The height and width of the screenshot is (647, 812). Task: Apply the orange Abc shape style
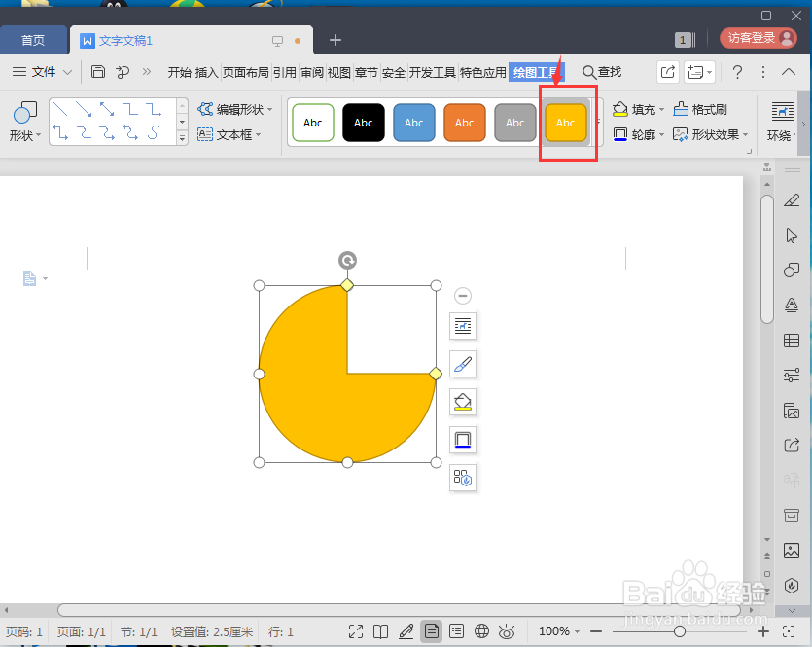coord(465,123)
